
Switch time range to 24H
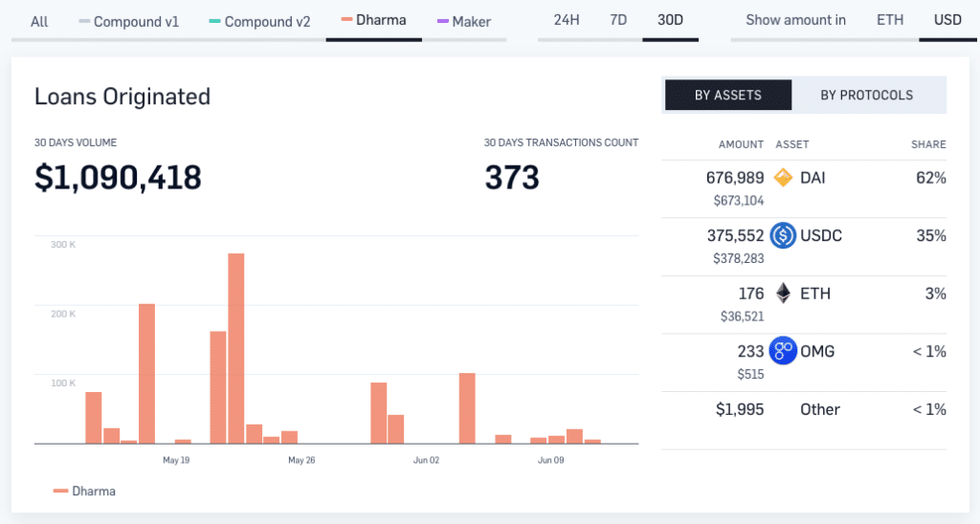pyautogui.click(x=567, y=20)
